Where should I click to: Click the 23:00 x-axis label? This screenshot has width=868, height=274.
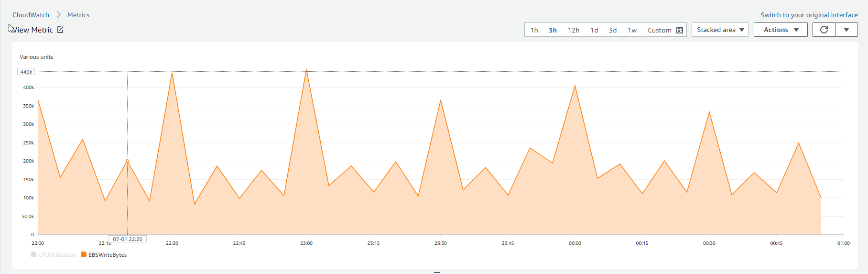tap(306, 243)
